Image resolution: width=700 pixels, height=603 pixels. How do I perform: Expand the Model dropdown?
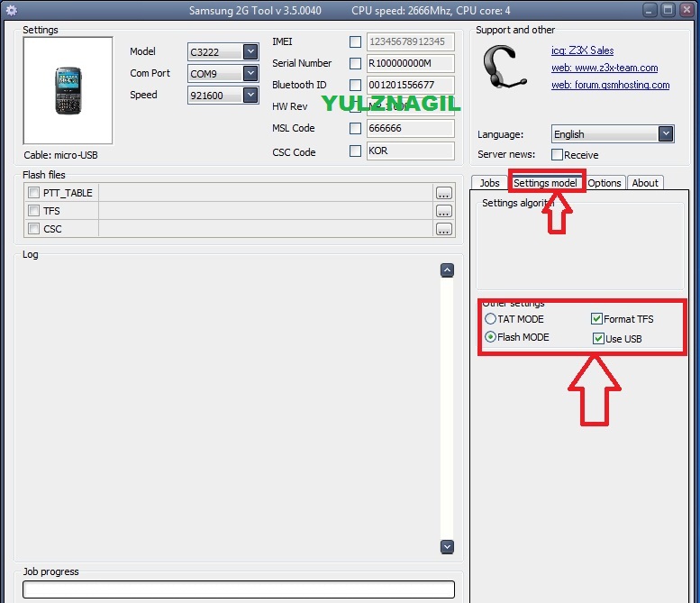coord(250,51)
